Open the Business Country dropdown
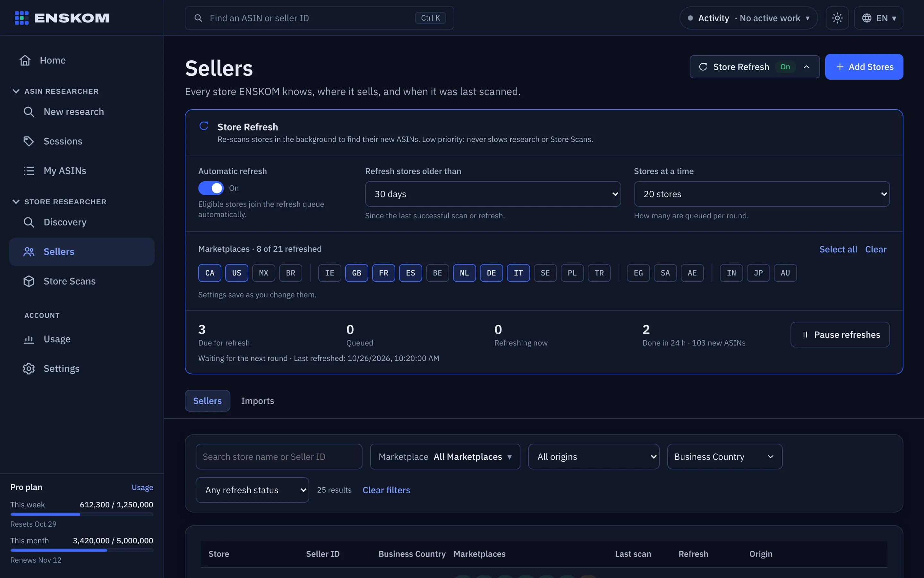 [x=725, y=456]
